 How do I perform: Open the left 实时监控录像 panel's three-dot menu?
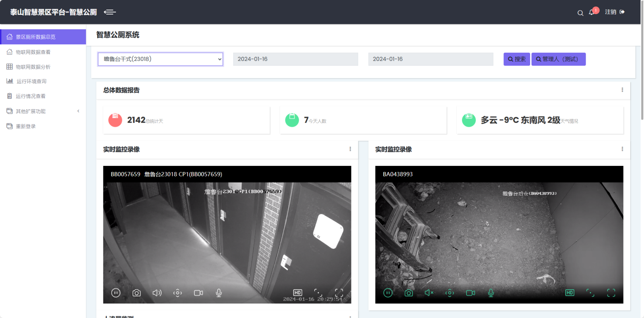pos(350,149)
